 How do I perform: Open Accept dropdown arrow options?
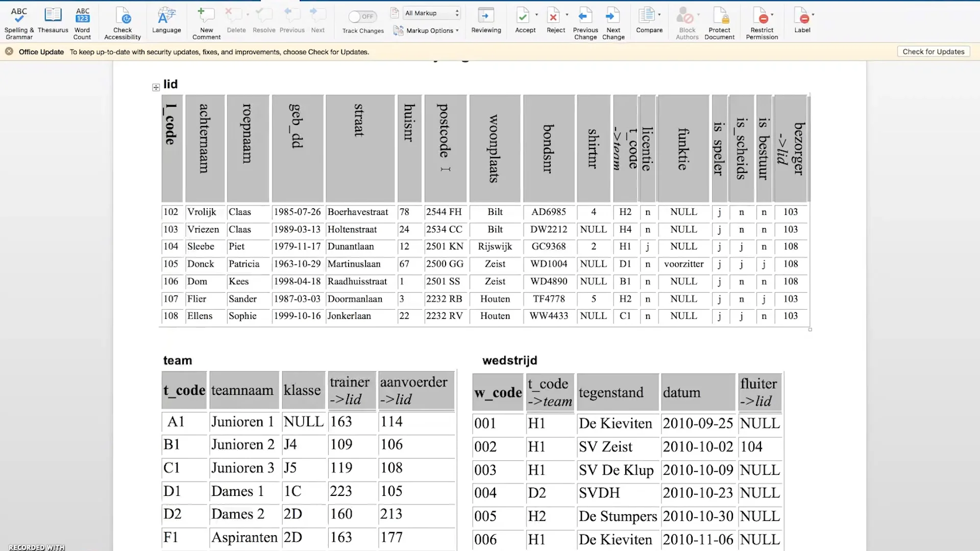pos(536,14)
